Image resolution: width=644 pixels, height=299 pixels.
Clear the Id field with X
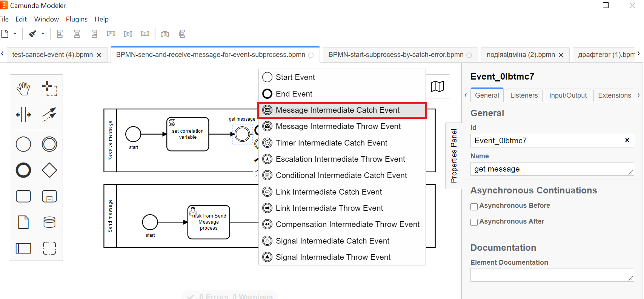pos(627,140)
